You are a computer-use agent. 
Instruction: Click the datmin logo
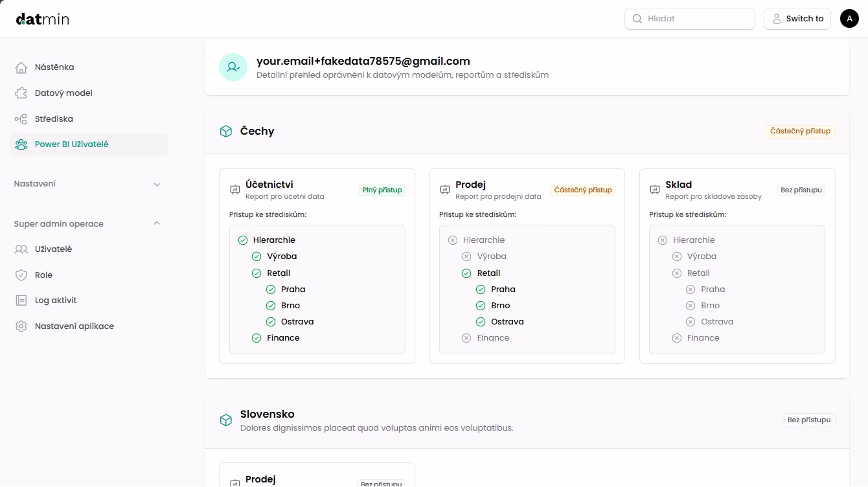[x=43, y=19]
